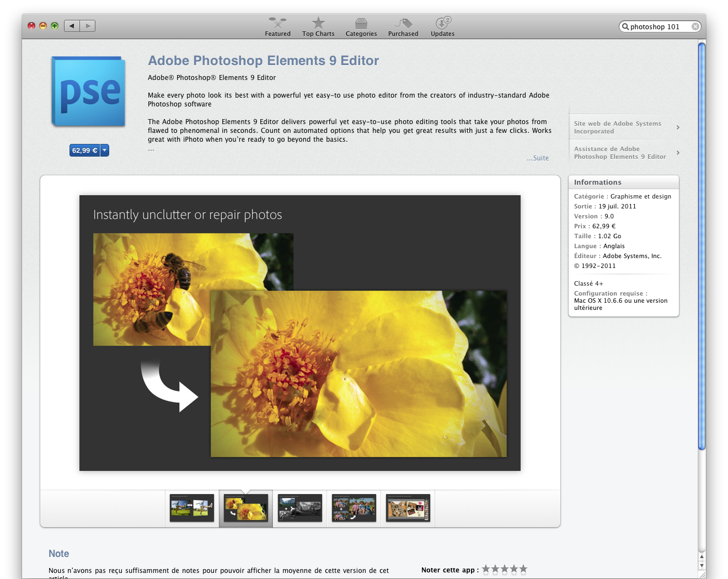
Task: Open the Purchased tag icon
Action: [403, 23]
